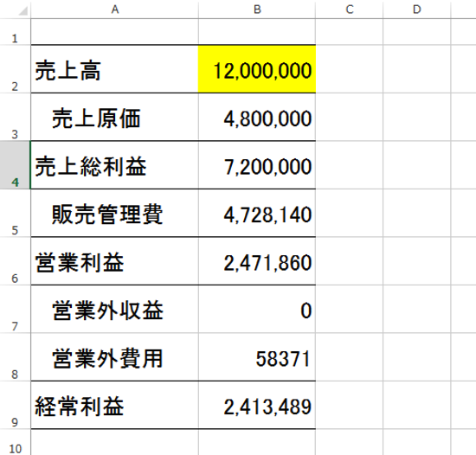The width and height of the screenshot is (476, 455).
Task: Click the 営業外収益 value cell showing 0
Action: [257, 309]
